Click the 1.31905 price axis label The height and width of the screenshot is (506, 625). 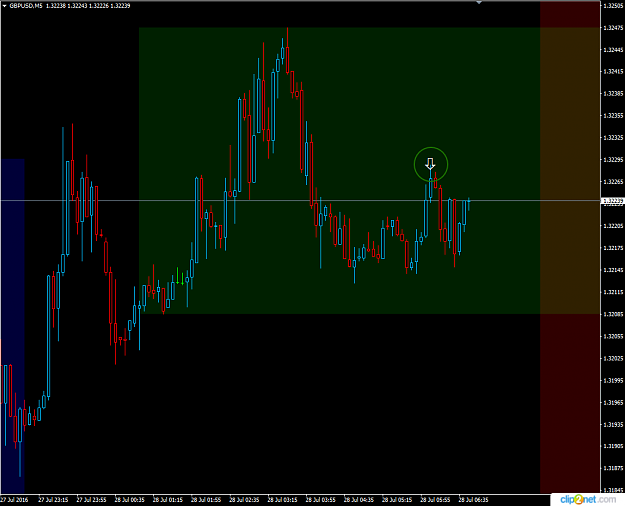point(614,447)
